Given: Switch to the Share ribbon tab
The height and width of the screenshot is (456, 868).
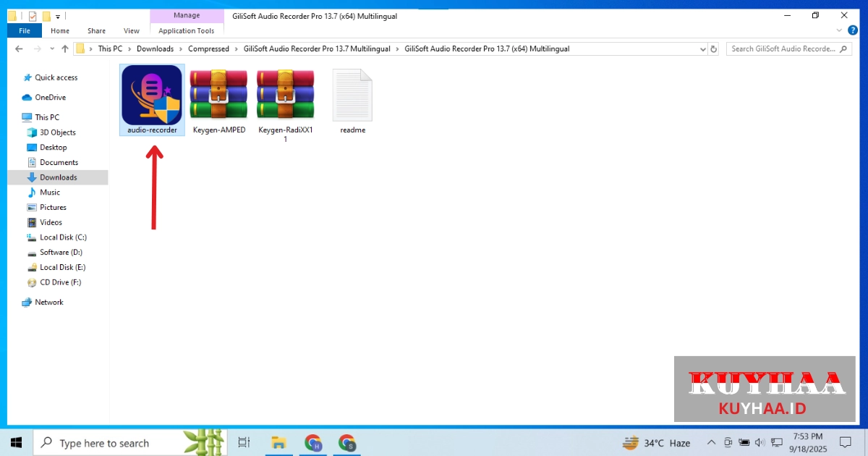Looking at the screenshot, I should point(96,30).
